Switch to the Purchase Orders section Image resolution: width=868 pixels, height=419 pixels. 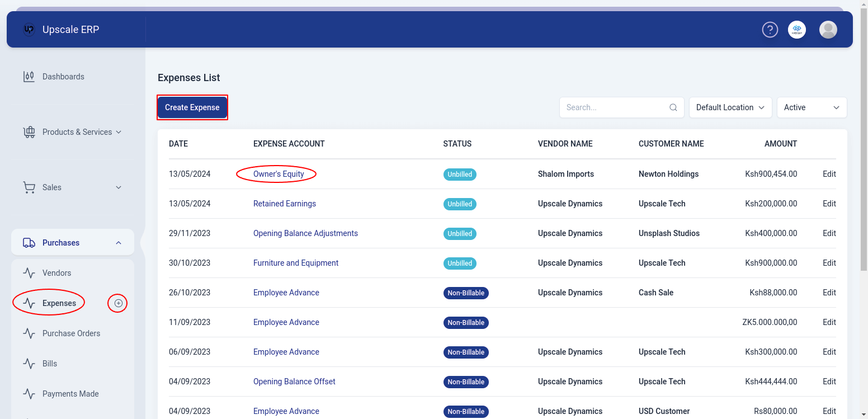click(71, 333)
